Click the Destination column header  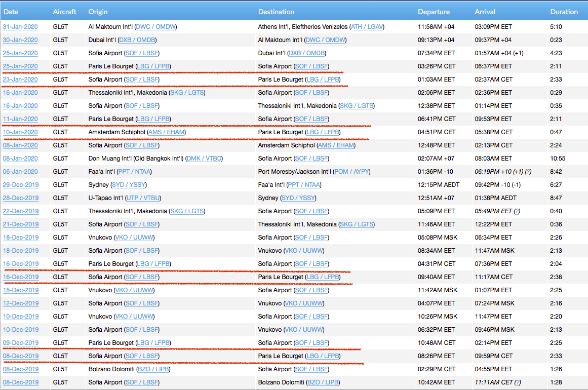[x=276, y=12]
